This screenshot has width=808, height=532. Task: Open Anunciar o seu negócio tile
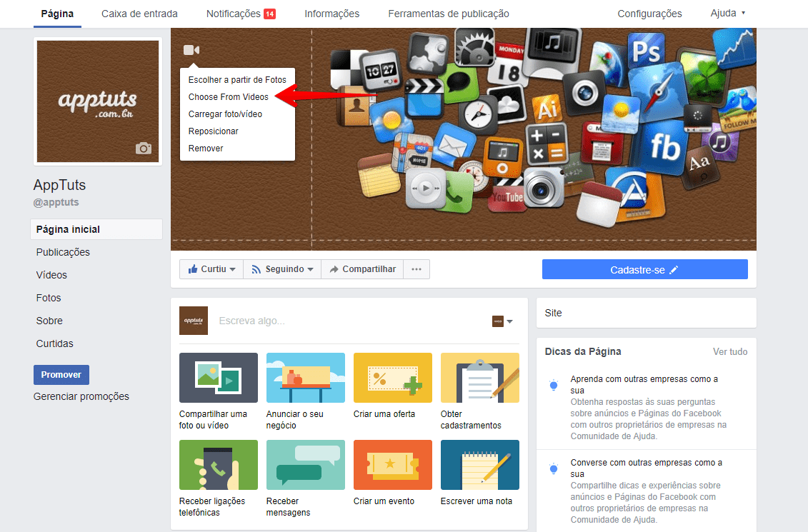(x=306, y=391)
